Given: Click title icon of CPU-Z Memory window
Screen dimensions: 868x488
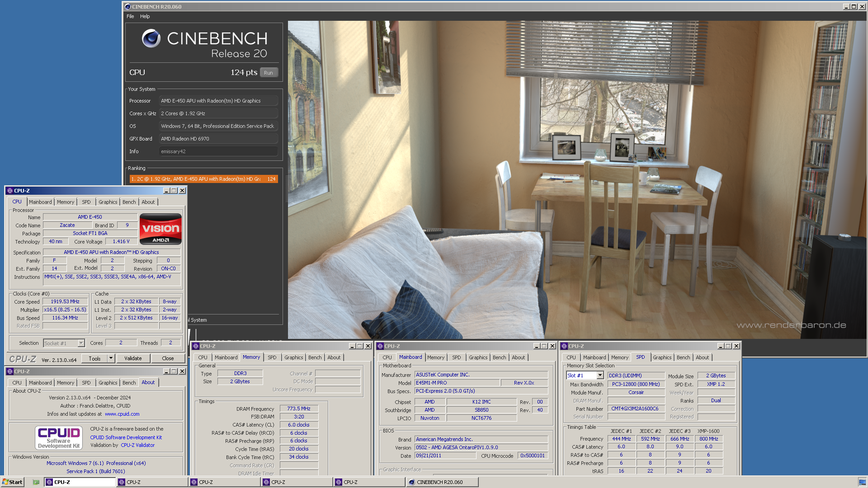Looking at the screenshot, I should 196,346.
